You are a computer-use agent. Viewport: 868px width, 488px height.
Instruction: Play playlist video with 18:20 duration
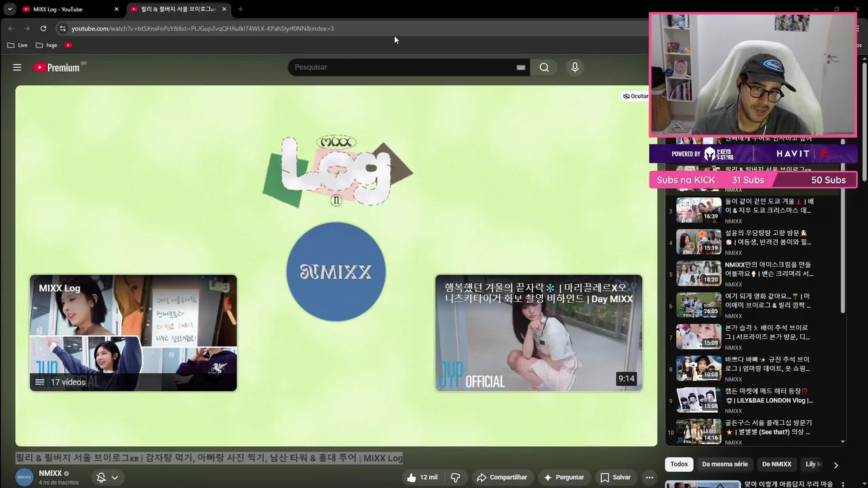(698, 274)
